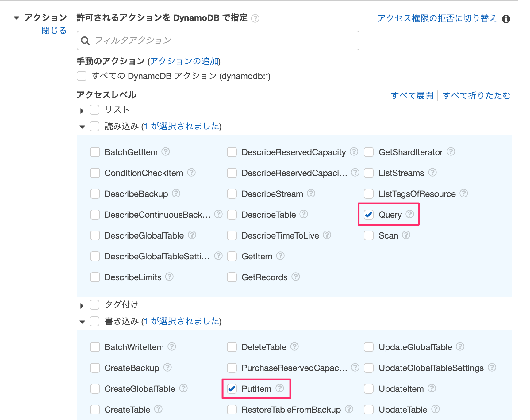The width and height of the screenshot is (530, 420).
Task: Click the help icon next to CreateBackup
Action: 167,368
